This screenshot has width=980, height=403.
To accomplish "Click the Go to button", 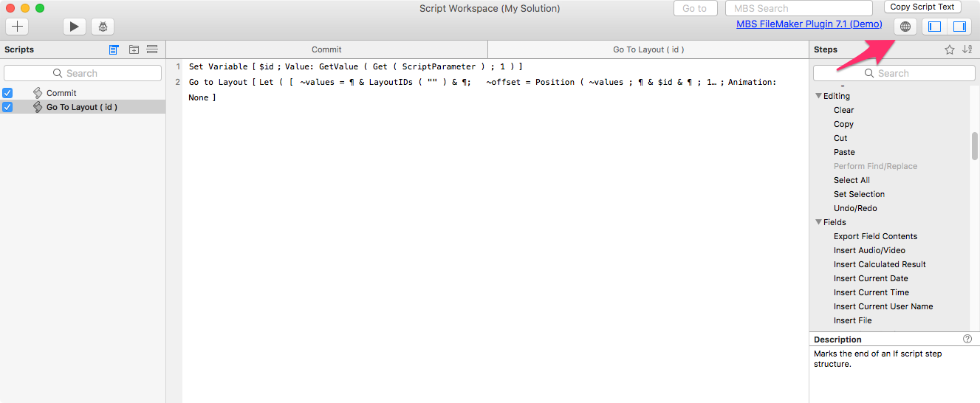I will click(695, 8).
